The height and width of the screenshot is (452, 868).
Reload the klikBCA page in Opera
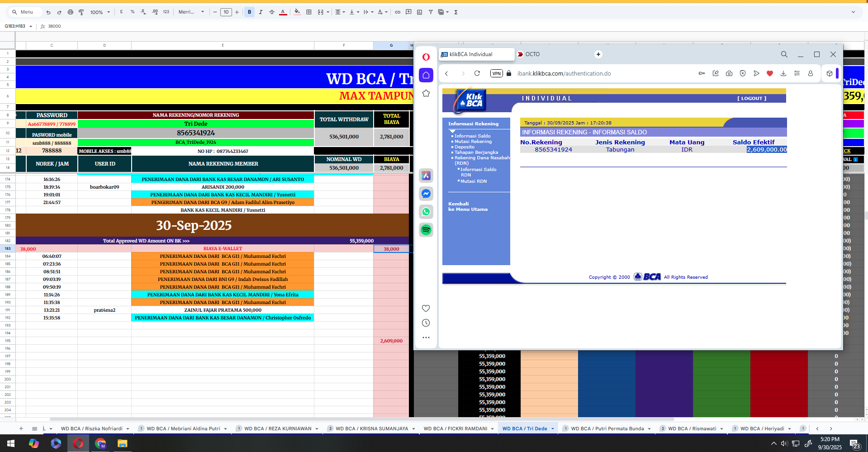(477, 73)
